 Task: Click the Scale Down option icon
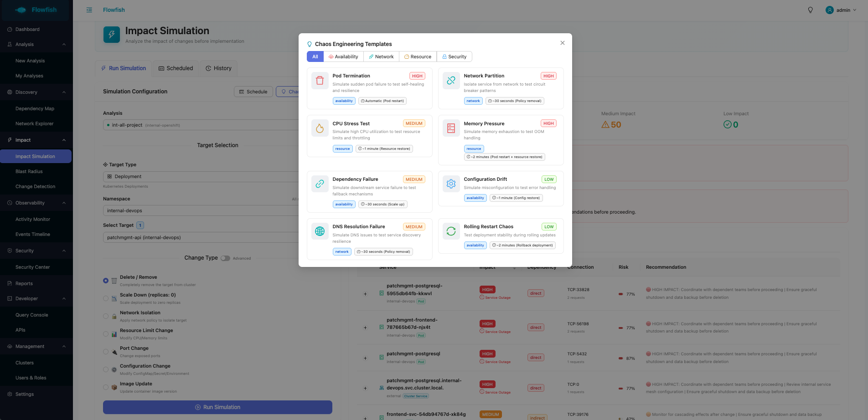pyautogui.click(x=114, y=298)
